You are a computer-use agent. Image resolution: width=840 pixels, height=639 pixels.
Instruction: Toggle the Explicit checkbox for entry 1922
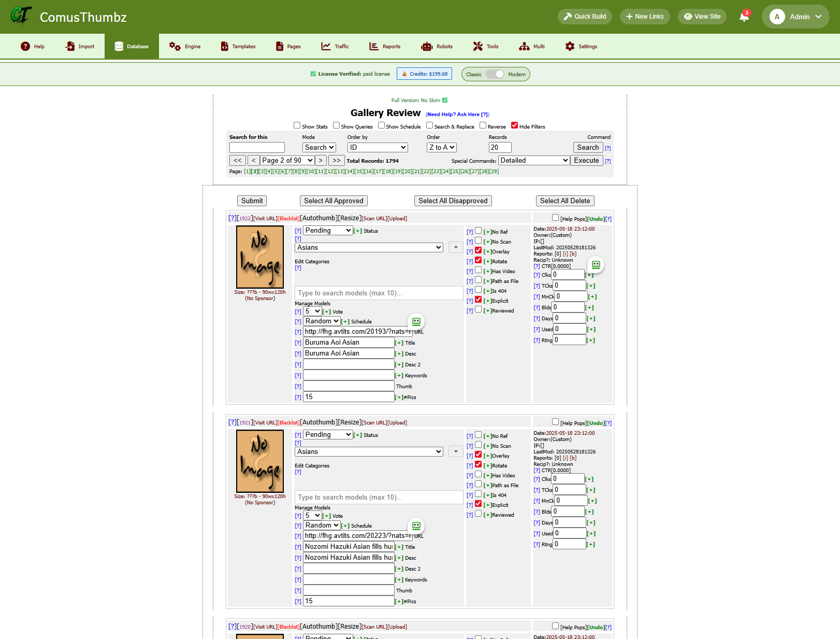coord(478,300)
